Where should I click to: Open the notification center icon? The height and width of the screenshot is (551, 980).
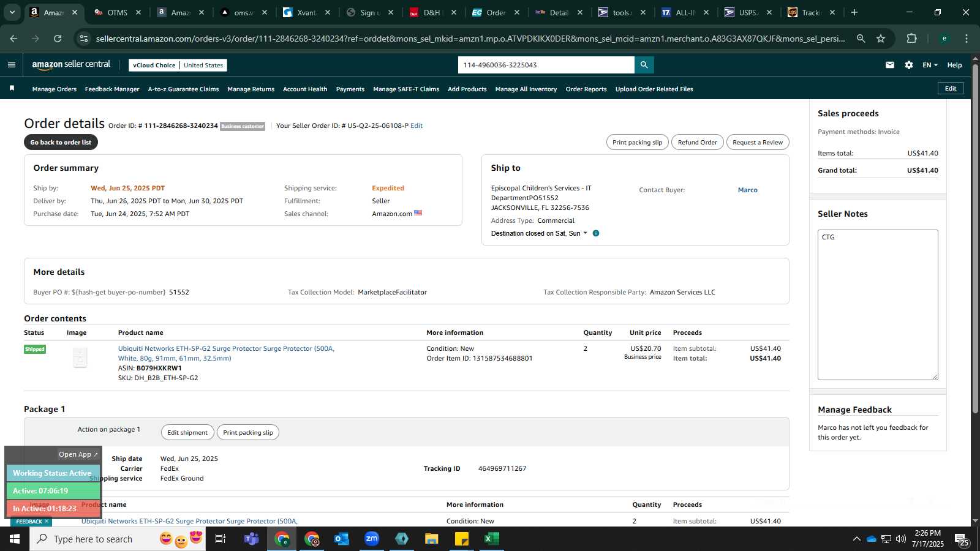click(x=961, y=539)
